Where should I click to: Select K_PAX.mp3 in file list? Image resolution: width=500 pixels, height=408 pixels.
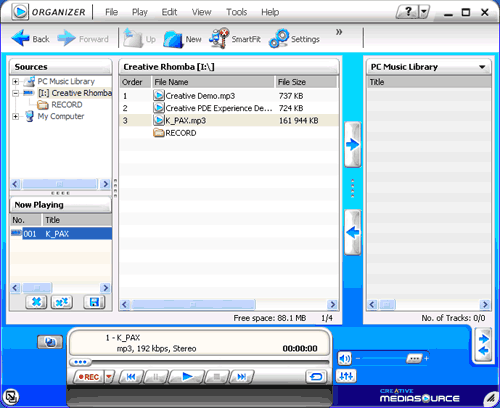point(229,121)
